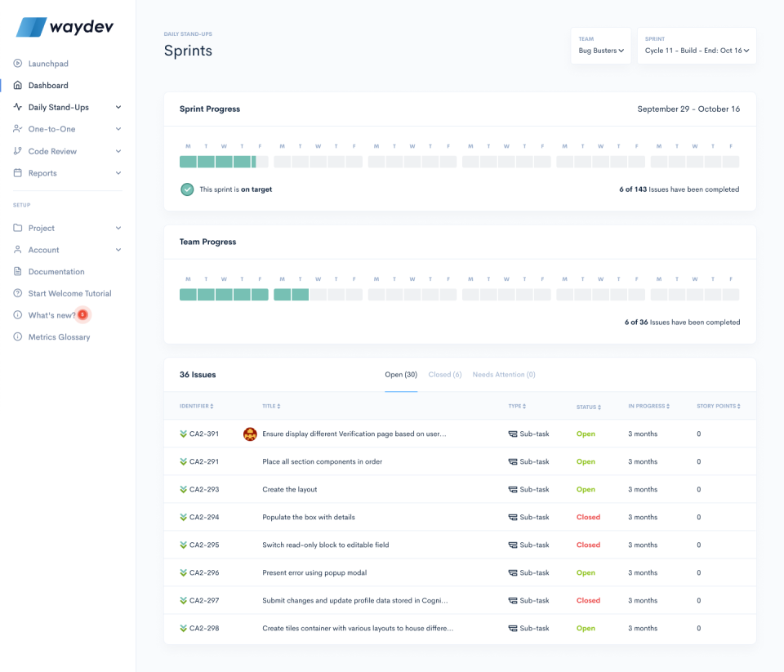Viewport: 784px width, 672px height.
Task: Open the What's new? link
Action: (52, 315)
